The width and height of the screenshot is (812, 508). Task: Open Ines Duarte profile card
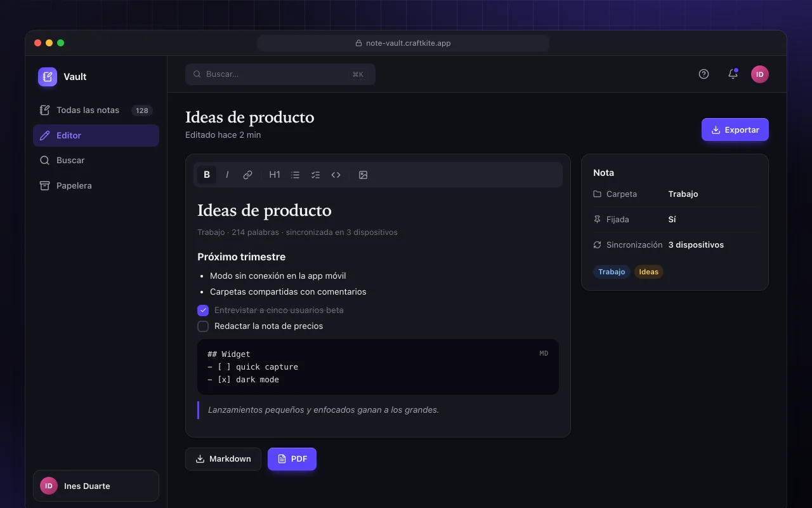click(x=96, y=486)
